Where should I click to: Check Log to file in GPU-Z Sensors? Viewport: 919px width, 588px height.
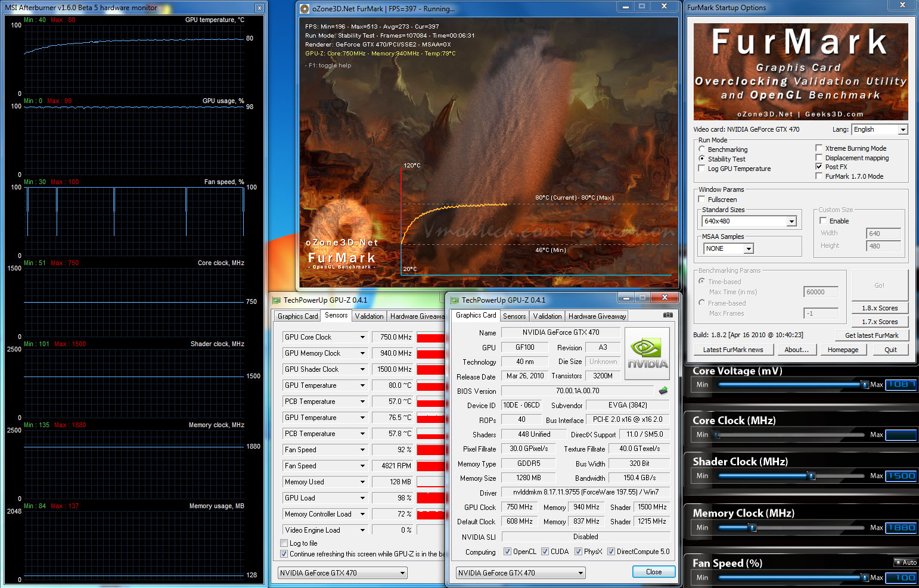click(x=284, y=543)
